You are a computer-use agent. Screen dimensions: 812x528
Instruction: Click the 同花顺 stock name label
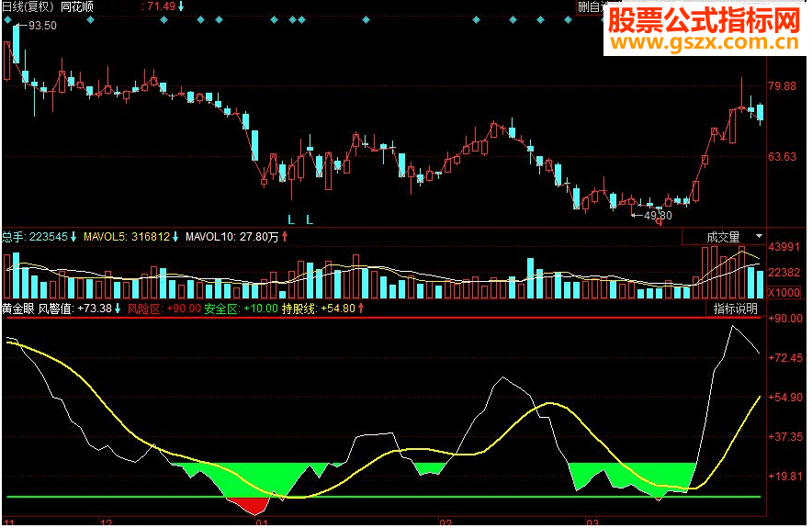coord(77,6)
